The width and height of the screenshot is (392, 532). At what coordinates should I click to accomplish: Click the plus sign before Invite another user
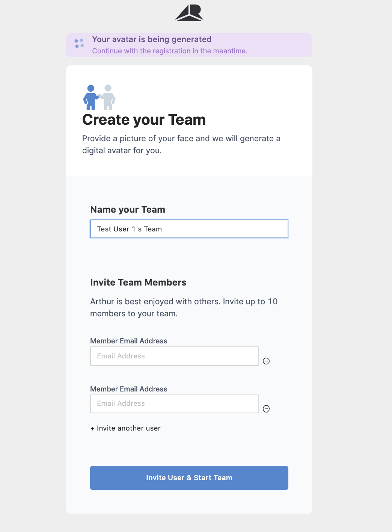point(92,428)
